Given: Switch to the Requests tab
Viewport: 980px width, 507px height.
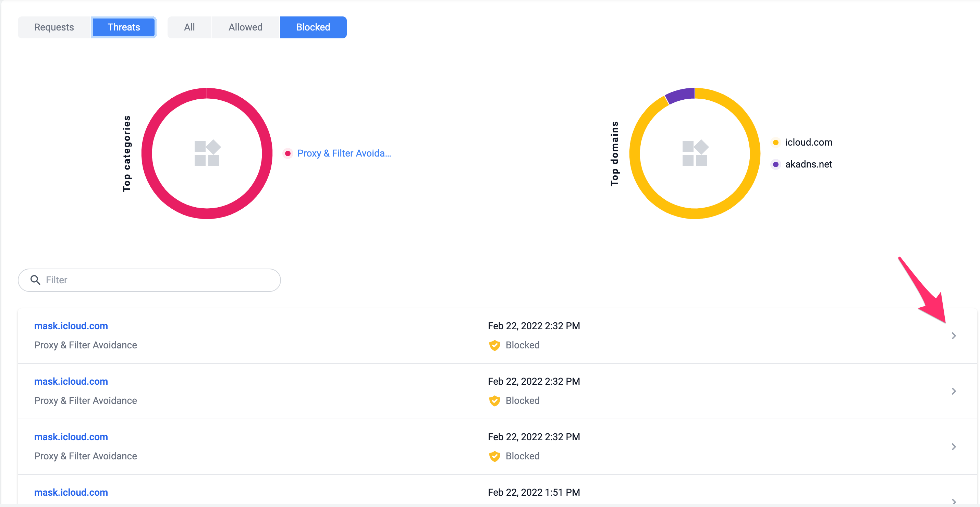Looking at the screenshot, I should 54,27.
